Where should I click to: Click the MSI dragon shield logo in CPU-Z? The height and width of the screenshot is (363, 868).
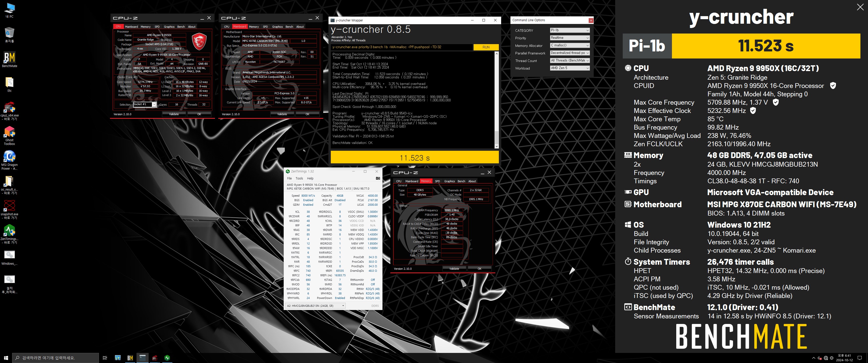pos(199,41)
